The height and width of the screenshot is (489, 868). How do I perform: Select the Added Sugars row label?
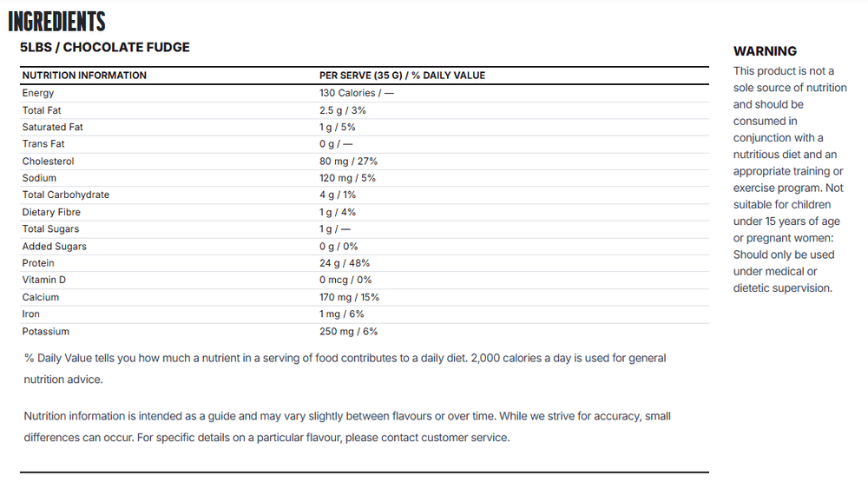point(54,247)
